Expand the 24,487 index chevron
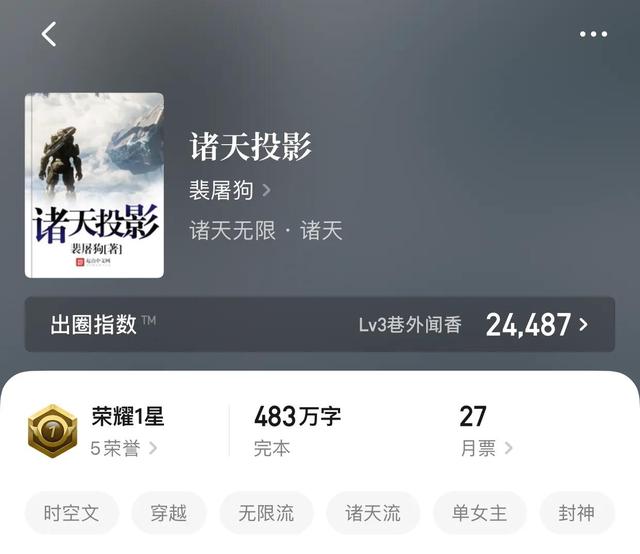This screenshot has height=554, width=640. pos(584,325)
